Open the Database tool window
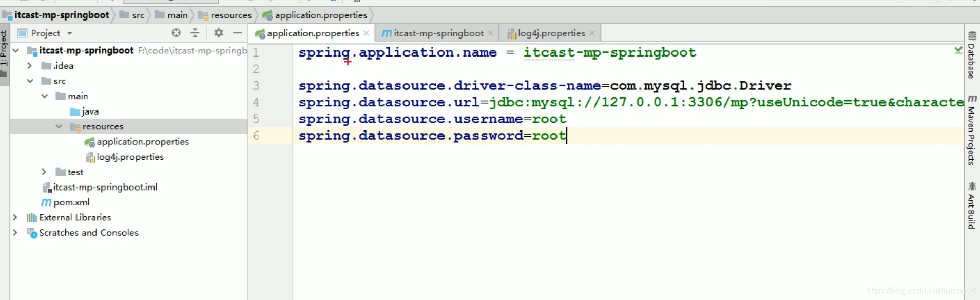This screenshot has width=980, height=300. [972, 55]
